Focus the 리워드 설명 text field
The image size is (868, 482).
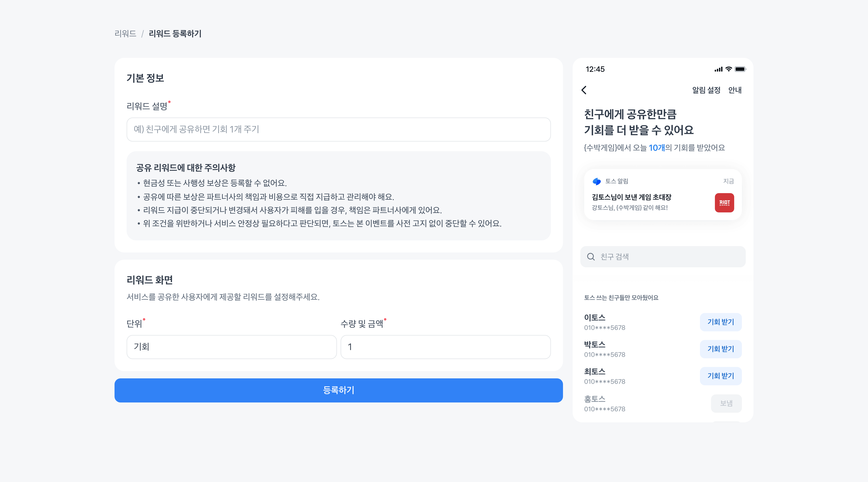(x=338, y=129)
